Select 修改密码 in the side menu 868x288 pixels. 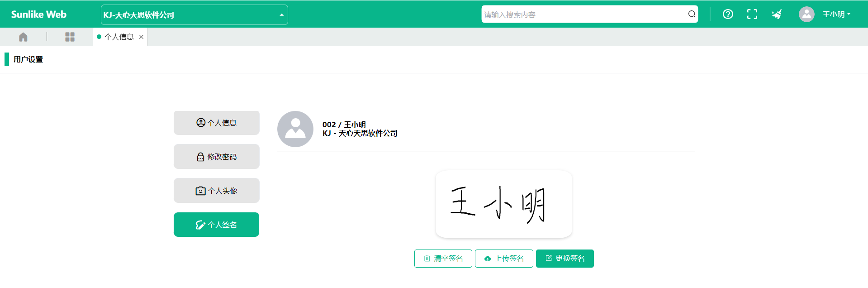coord(217,157)
